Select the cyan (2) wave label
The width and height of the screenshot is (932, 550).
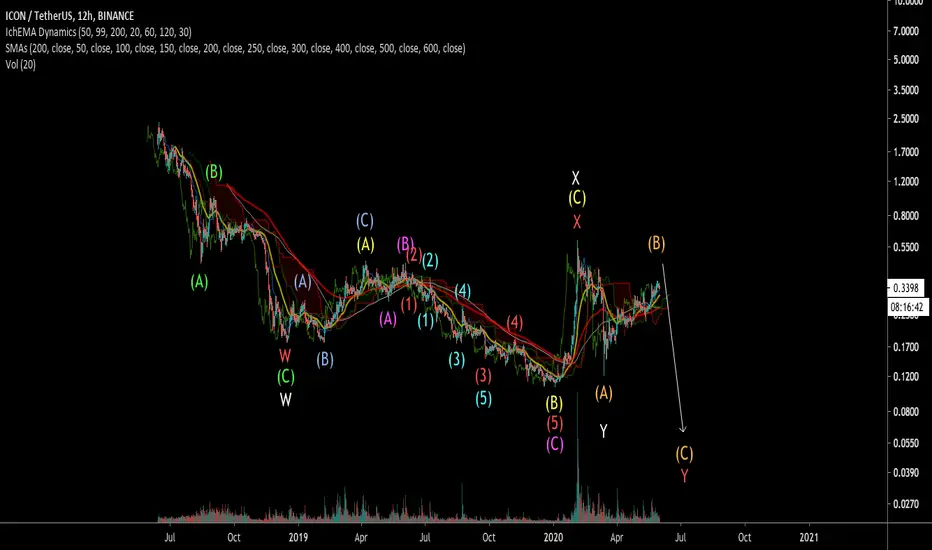pos(430,260)
